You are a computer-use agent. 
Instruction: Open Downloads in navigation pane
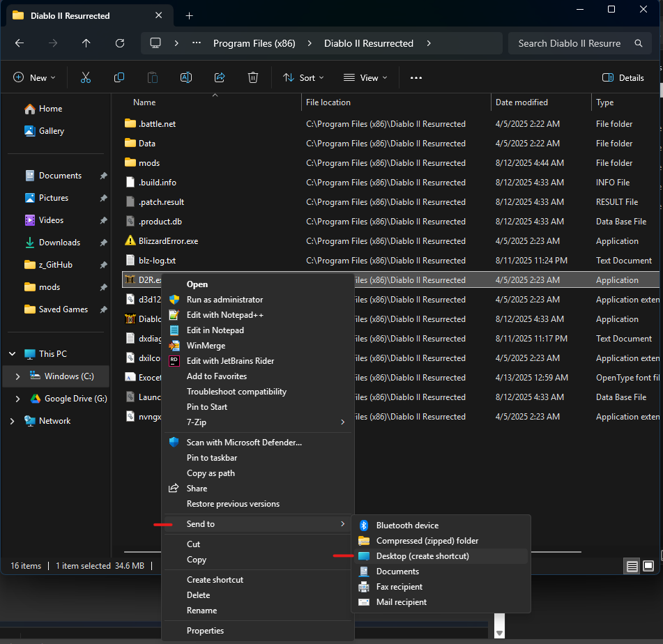pos(60,243)
